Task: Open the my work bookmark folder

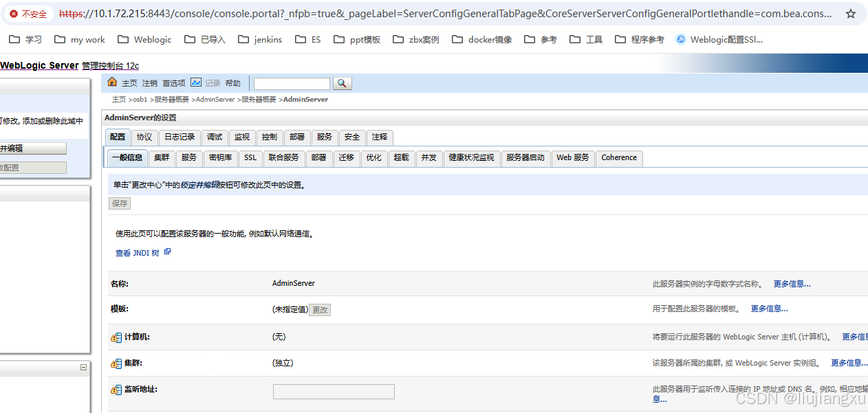Action: click(80, 40)
